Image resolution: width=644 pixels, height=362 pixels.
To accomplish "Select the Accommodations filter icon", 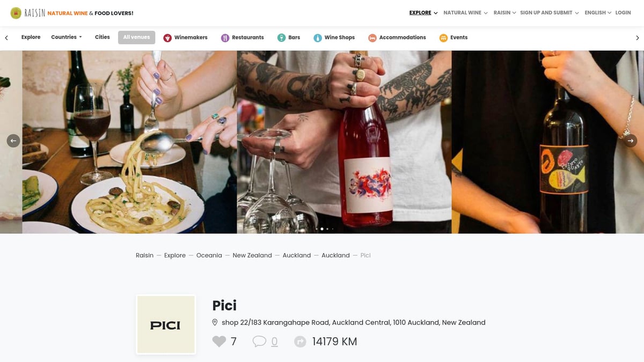I will 372,37.
